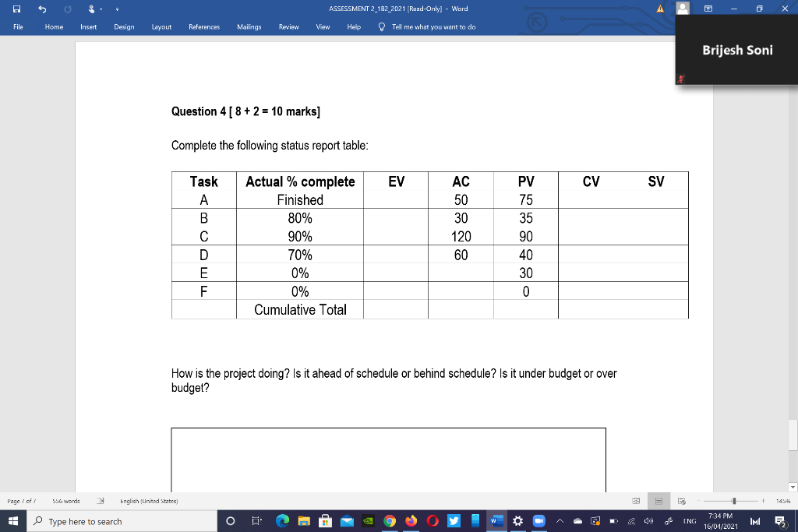
Task: Toggle Print Layout view
Action: pyautogui.click(x=659, y=501)
